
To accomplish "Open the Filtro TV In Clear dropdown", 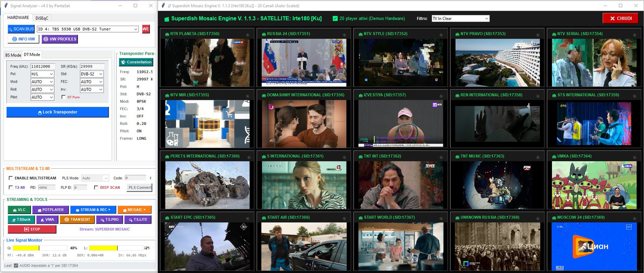I will pyautogui.click(x=460, y=19).
